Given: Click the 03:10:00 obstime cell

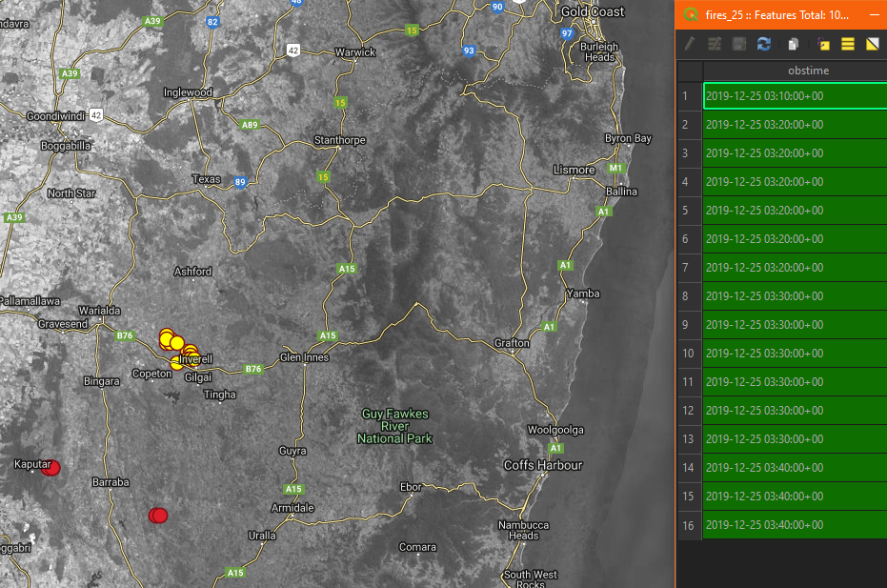Looking at the screenshot, I should 795,95.
